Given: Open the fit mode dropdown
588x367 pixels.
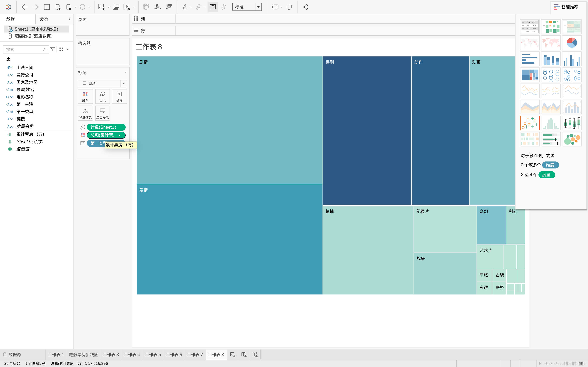Looking at the screenshot, I should coord(247,7).
